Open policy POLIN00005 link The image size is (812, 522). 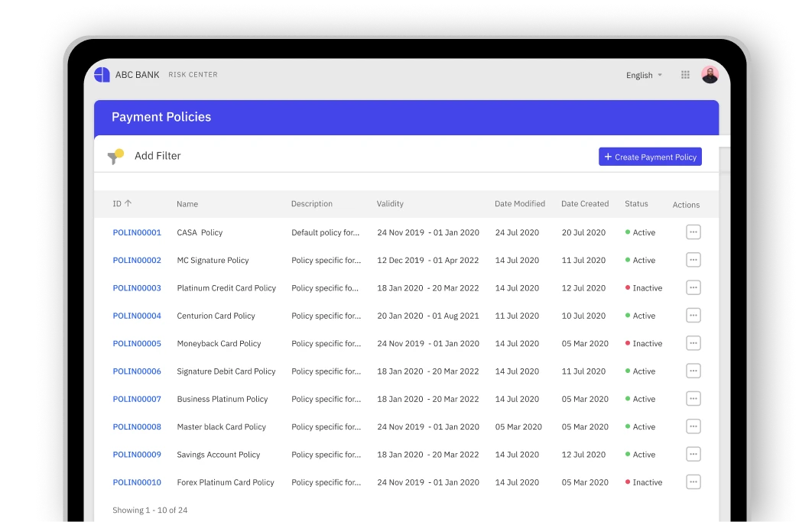tap(137, 343)
